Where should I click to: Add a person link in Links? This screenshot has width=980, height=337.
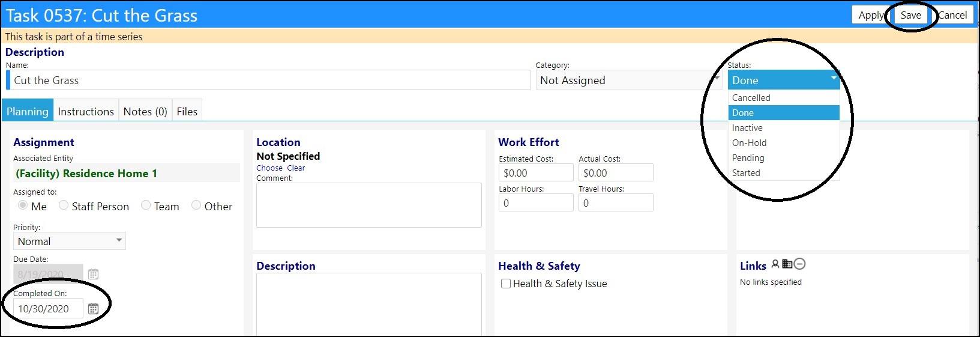pyautogui.click(x=775, y=264)
